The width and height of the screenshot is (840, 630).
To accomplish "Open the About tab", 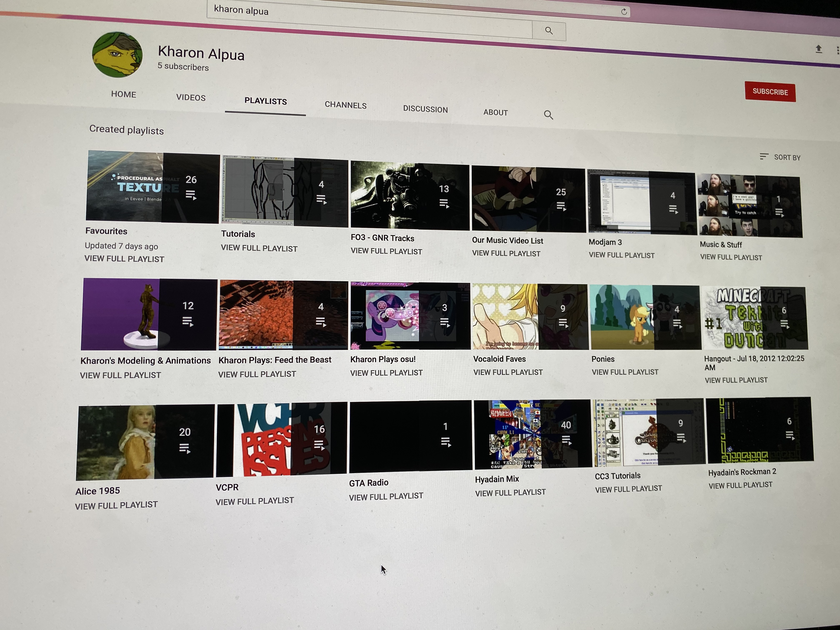I will [x=496, y=112].
